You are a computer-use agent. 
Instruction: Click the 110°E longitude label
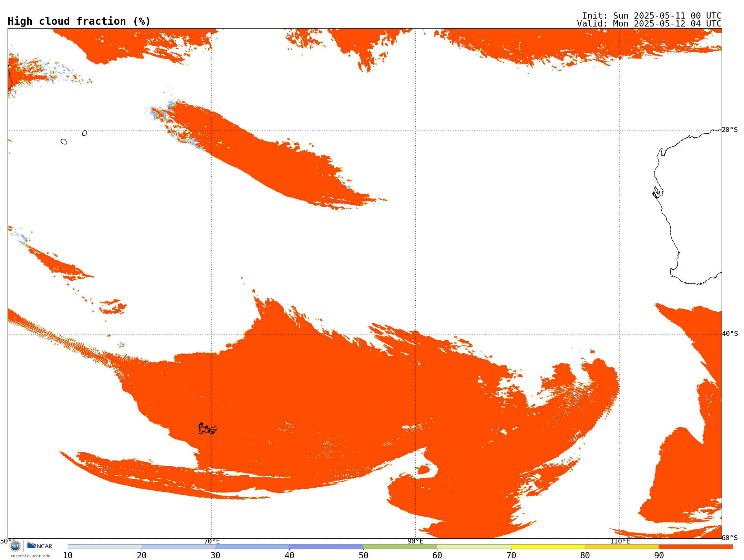(x=620, y=541)
